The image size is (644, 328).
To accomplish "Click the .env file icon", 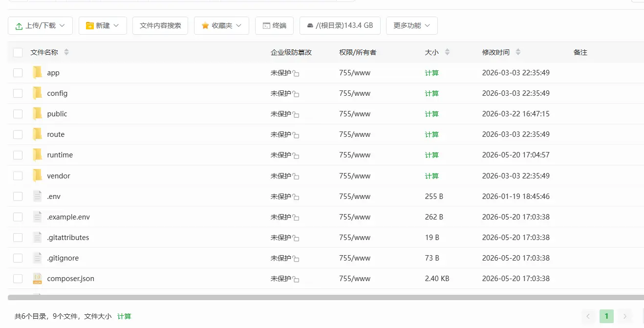I will [x=37, y=196].
